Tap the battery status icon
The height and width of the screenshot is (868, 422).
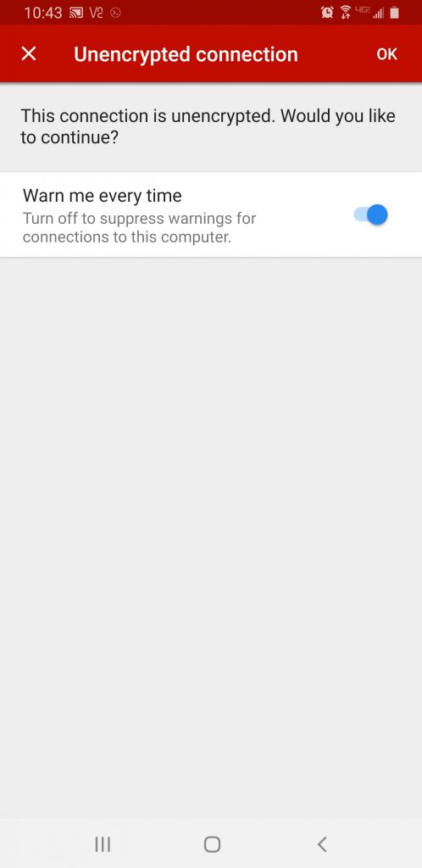(x=394, y=12)
